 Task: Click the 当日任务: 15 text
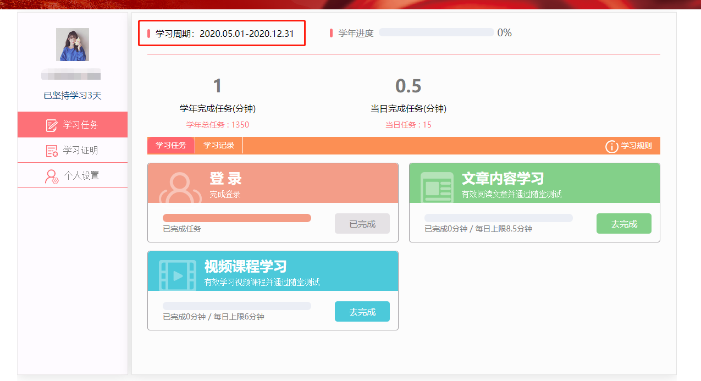(x=408, y=125)
